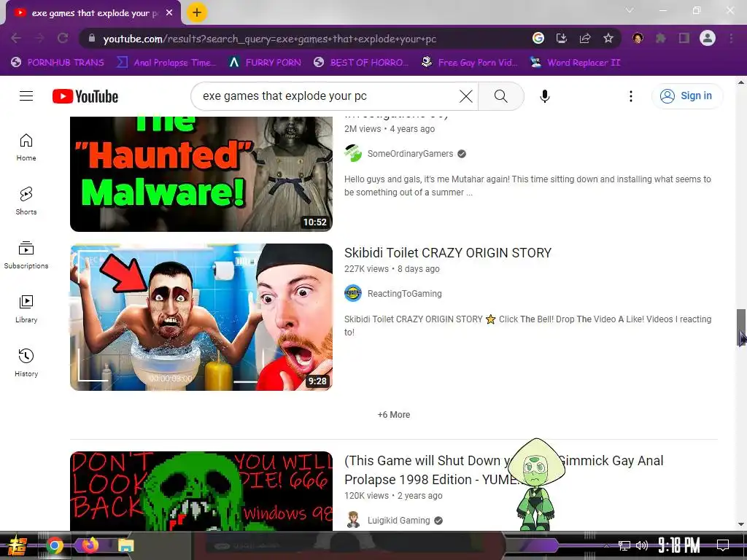Open the Haunted Malware video thumbnail
This screenshot has height=560, width=747.
click(201, 174)
